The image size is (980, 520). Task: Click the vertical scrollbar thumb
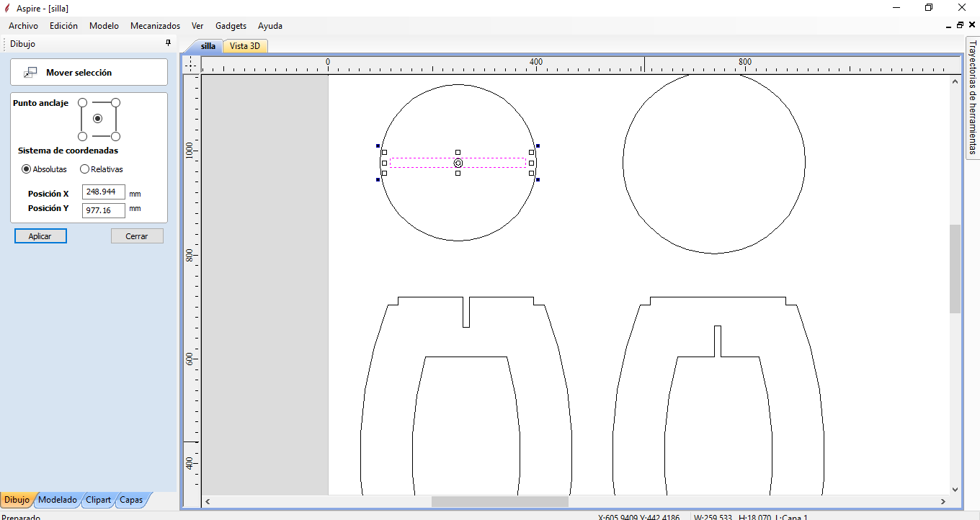click(955, 269)
